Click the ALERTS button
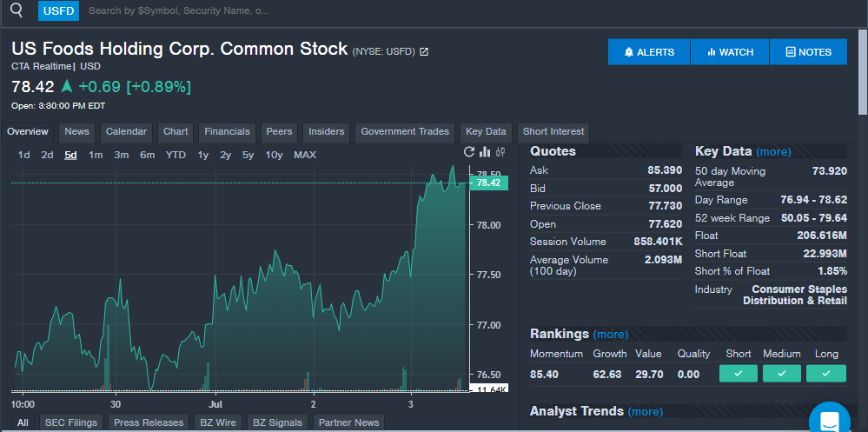The width and height of the screenshot is (868, 432). pyautogui.click(x=649, y=52)
